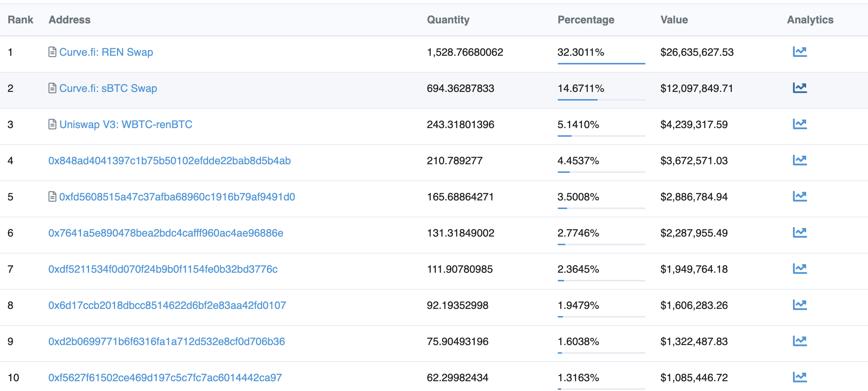Viewport: 868px width, 391px height.
Task: Open address starting with 0xdf5211534f
Action: click(x=163, y=269)
